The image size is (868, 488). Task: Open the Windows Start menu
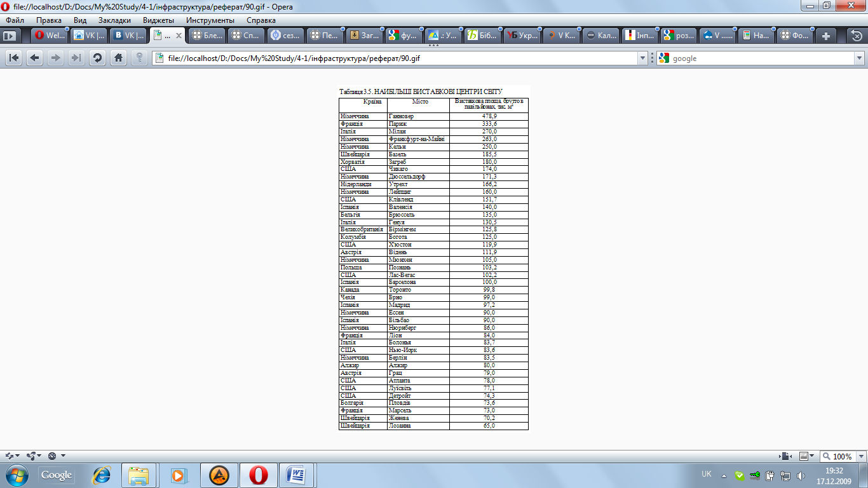pyautogui.click(x=16, y=475)
